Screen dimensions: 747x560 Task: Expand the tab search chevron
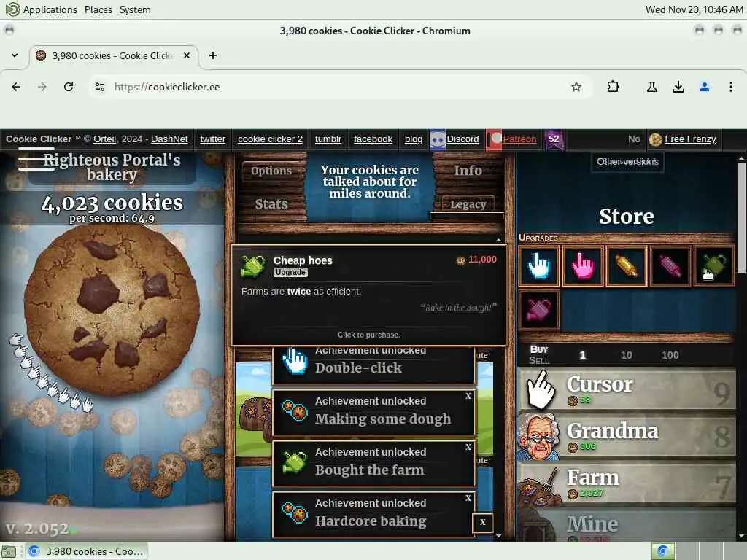15,55
